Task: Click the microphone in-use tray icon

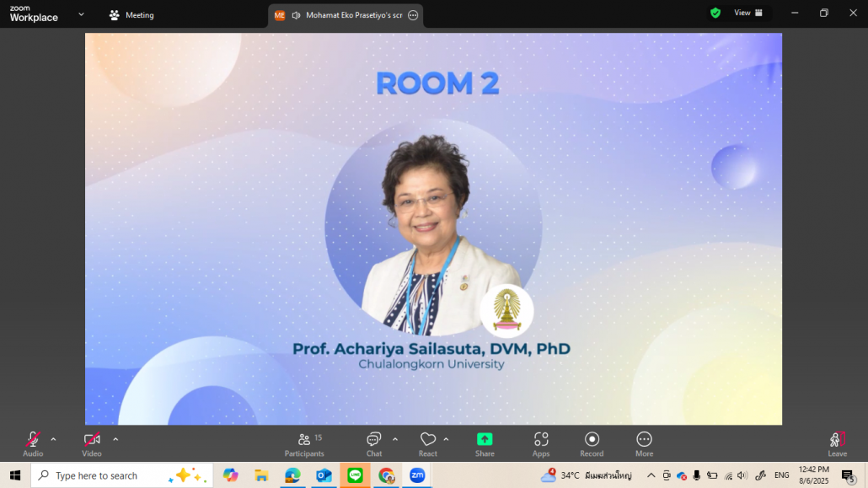Action: [696, 475]
